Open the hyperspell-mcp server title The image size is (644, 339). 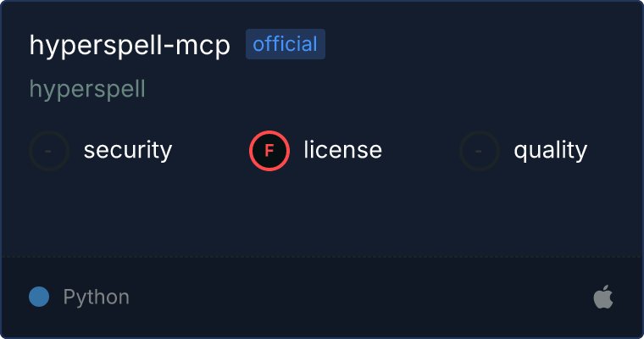click(130, 45)
